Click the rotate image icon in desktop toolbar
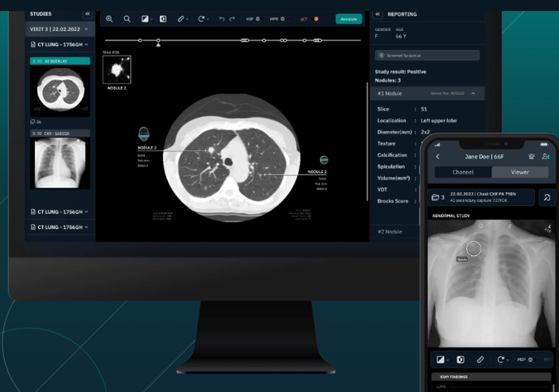559x392 pixels. pyautogui.click(x=201, y=19)
